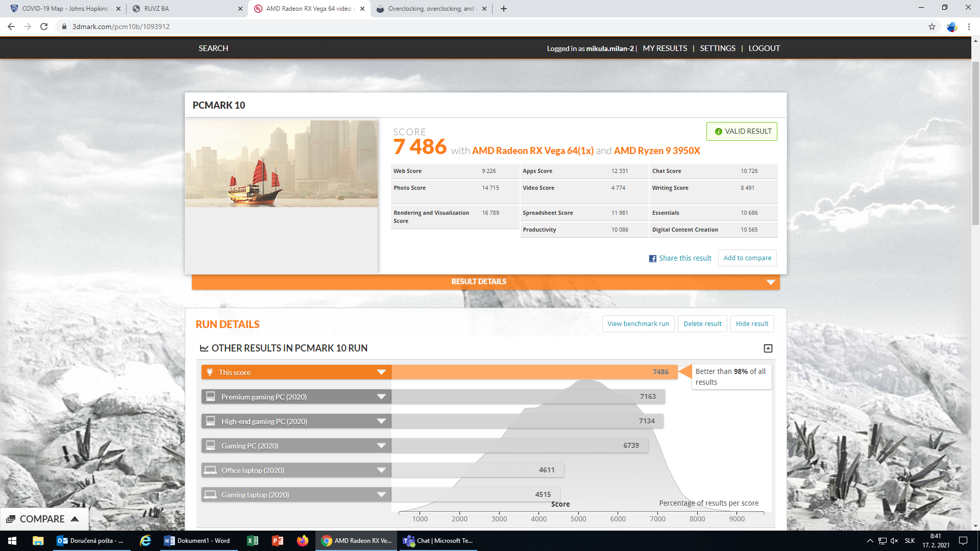980x551 pixels.
Task: Click Hide result button
Action: pyautogui.click(x=752, y=323)
